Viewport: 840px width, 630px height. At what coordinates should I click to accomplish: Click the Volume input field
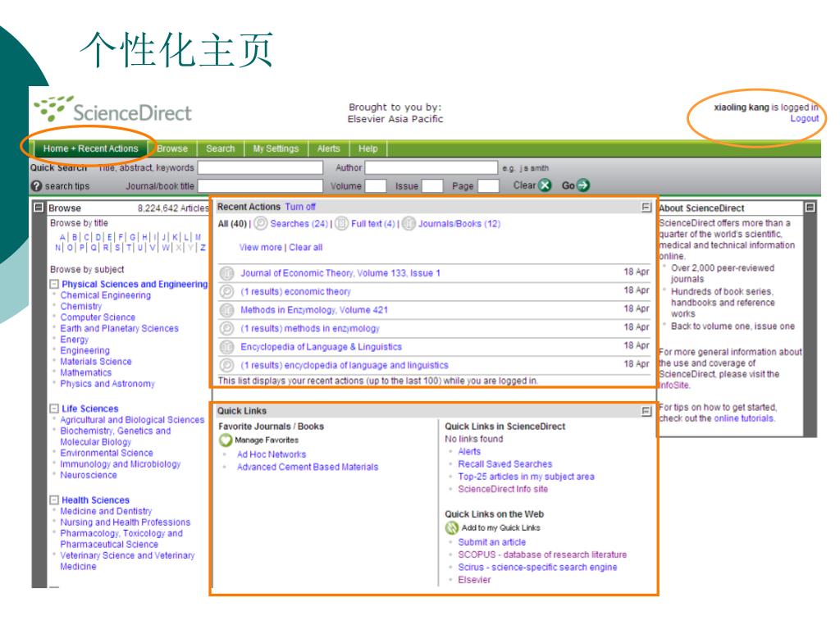click(376, 186)
